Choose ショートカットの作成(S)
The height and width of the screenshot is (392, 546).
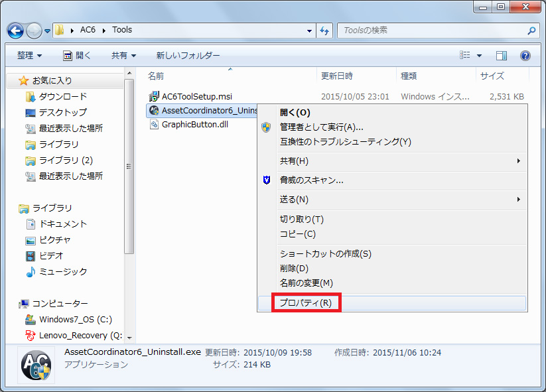tap(393, 254)
